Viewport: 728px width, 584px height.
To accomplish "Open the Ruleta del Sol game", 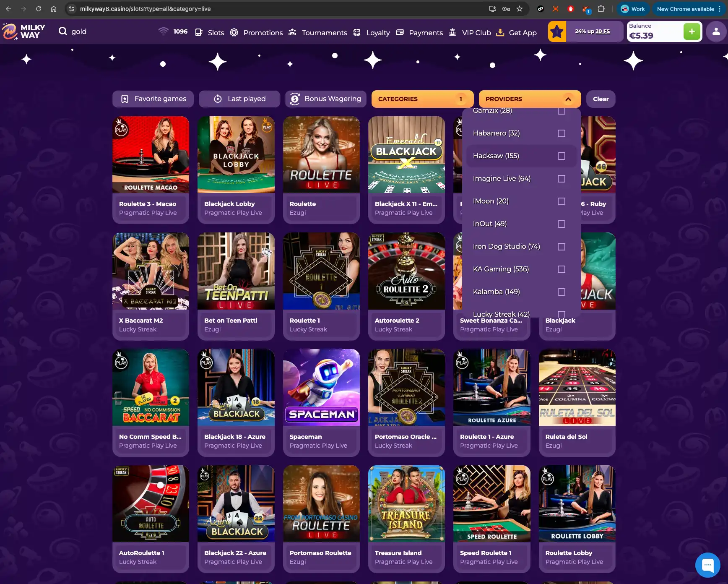I will click(577, 403).
